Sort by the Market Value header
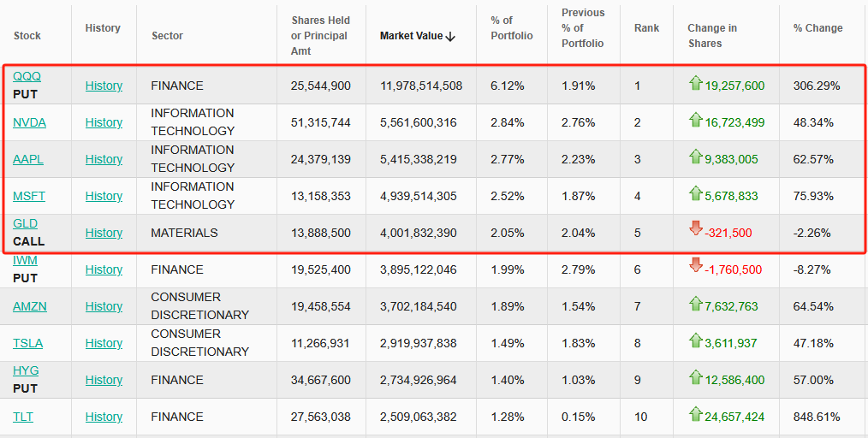Image resolution: width=868 pixels, height=438 pixels. pyautogui.click(x=411, y=36)
